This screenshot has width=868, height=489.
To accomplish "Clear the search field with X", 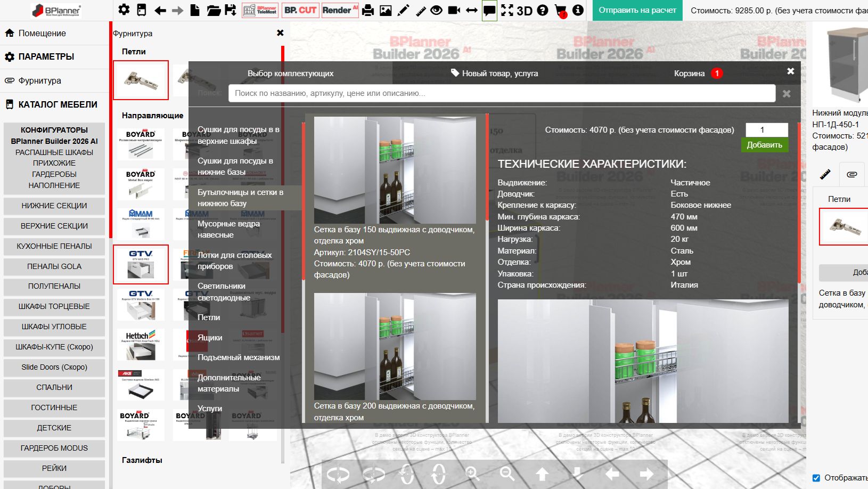I will pos(787,94).
